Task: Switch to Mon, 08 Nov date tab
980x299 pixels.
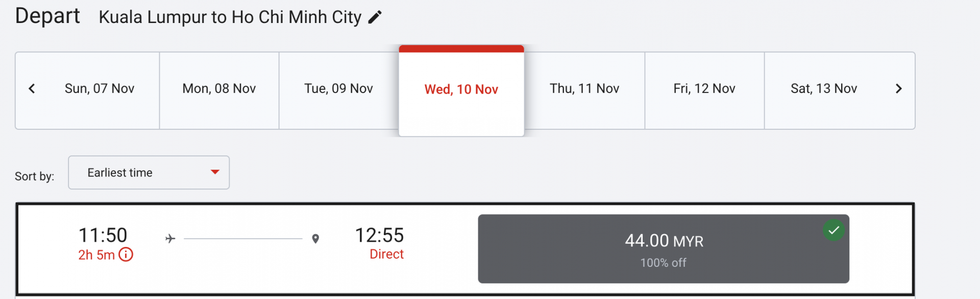Action: point(219,89)
